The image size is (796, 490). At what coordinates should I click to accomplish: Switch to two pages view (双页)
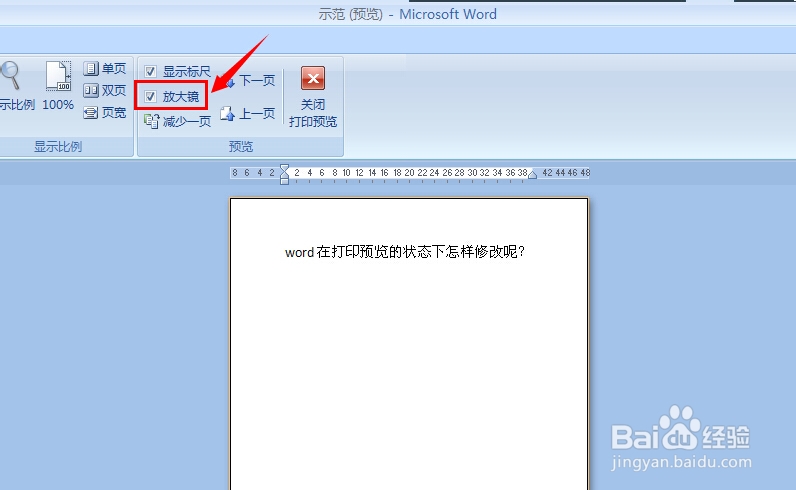(x=105, y=90)
